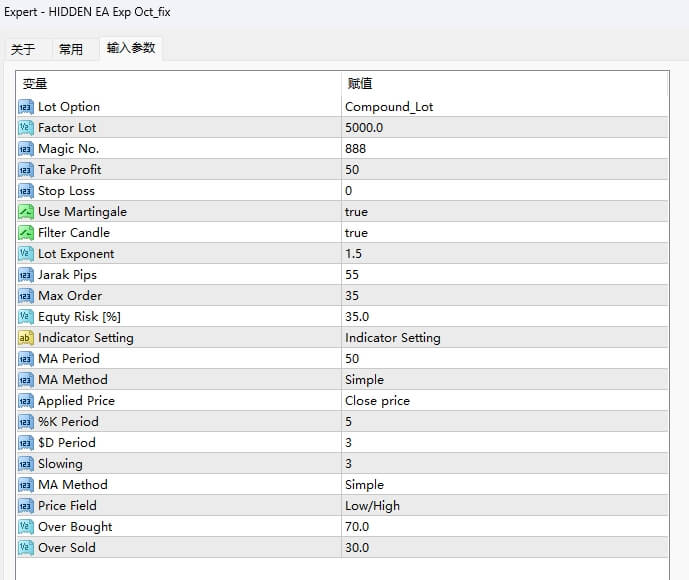
Task: Click the icon beside Equty Risk [%]
Action: tap(26, 317)
